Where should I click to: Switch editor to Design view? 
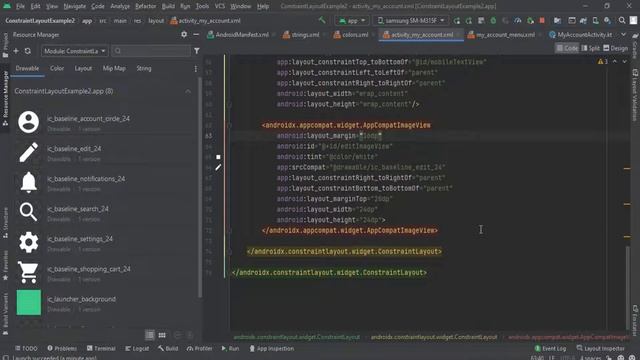(x=616, y=48)
